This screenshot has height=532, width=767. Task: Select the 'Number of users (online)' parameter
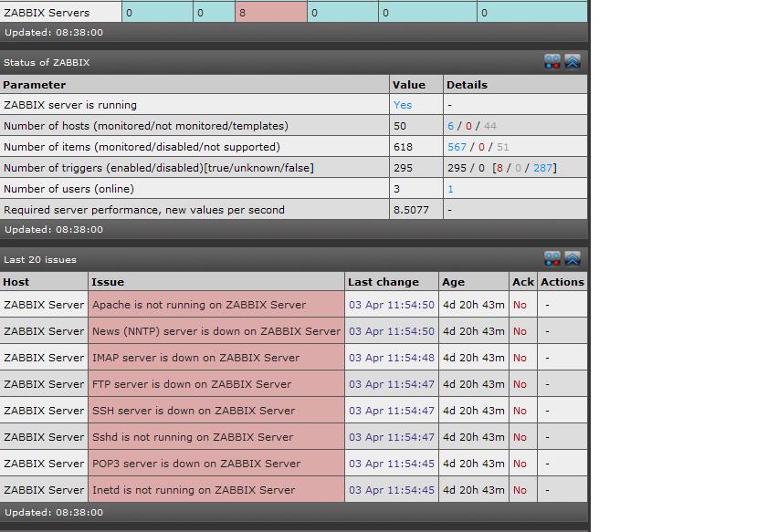68,189
